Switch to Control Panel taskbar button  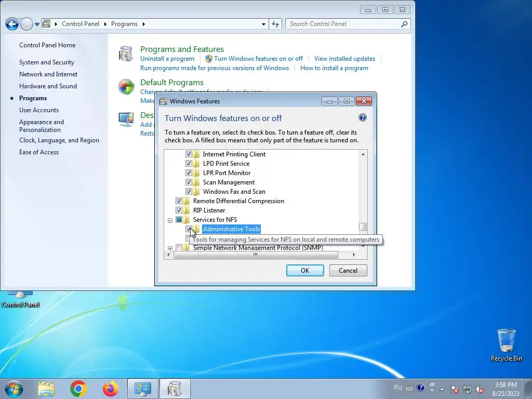click(x=143, y=389)
